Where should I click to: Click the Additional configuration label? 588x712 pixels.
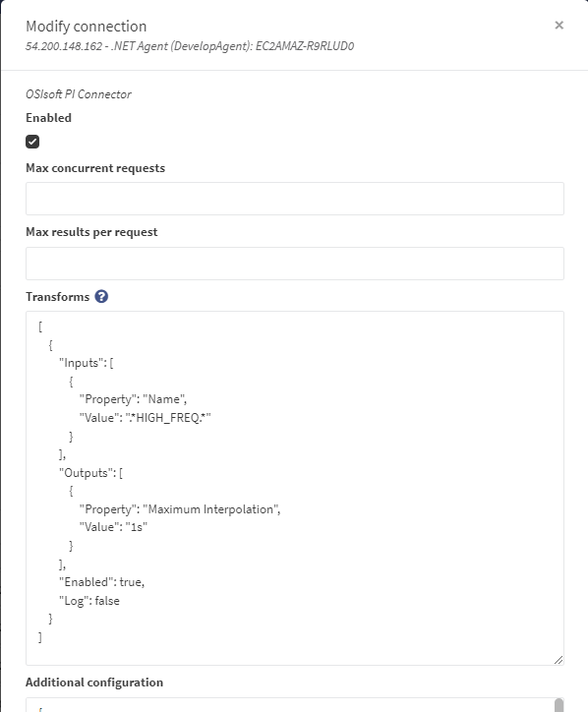94,682
